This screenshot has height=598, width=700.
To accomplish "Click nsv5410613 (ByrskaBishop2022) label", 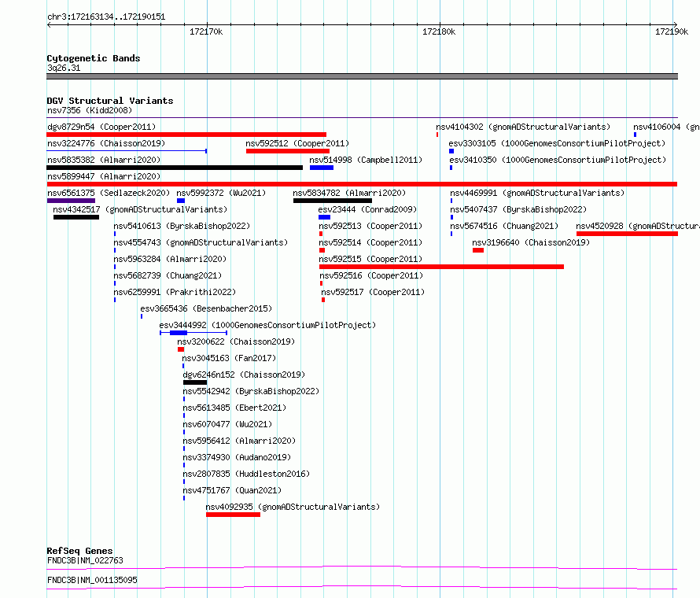I will 182,226.
